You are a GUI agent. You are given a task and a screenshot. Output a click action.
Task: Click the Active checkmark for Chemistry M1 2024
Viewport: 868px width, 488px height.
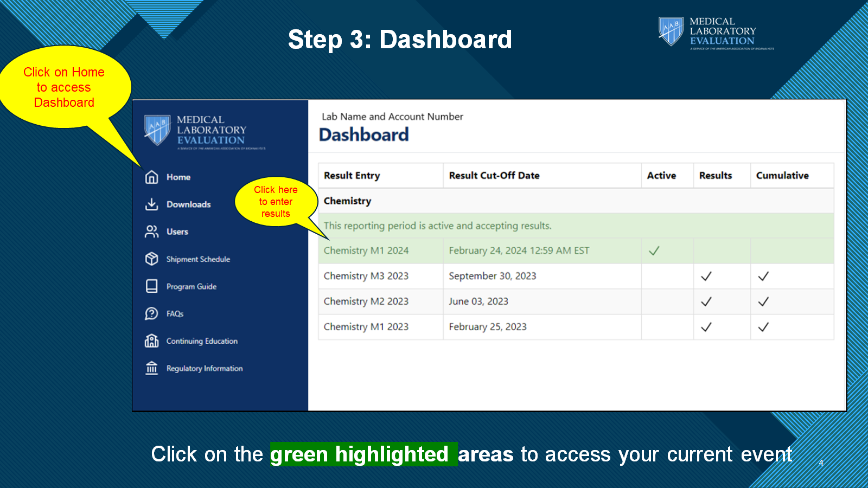tap(654, 251)
